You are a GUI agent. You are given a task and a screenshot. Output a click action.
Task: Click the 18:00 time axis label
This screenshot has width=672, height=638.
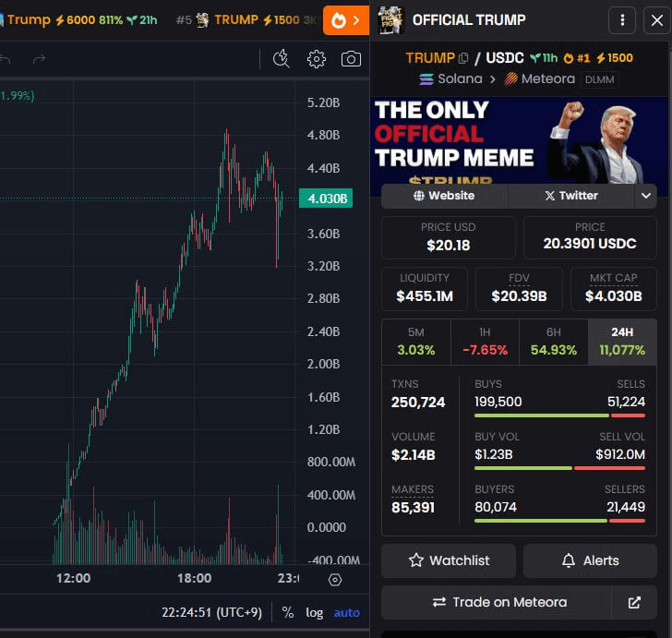coord(194,578)
